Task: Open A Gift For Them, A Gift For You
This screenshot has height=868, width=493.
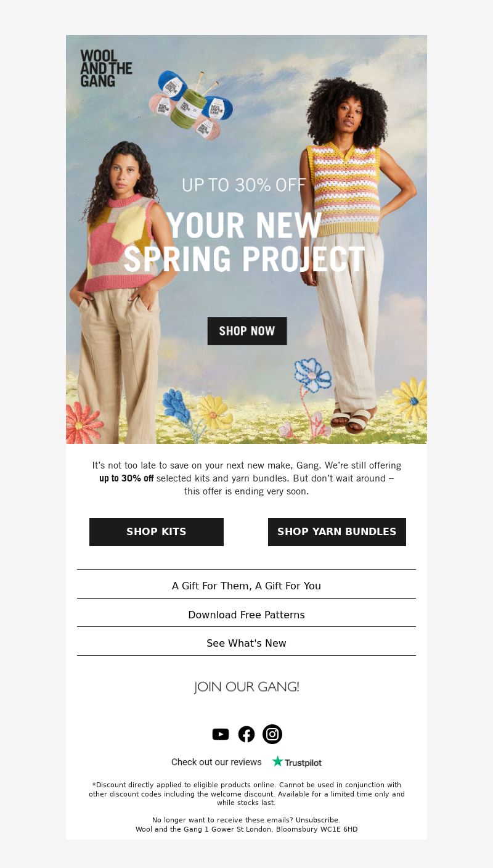Action: [x=246, y=586]
